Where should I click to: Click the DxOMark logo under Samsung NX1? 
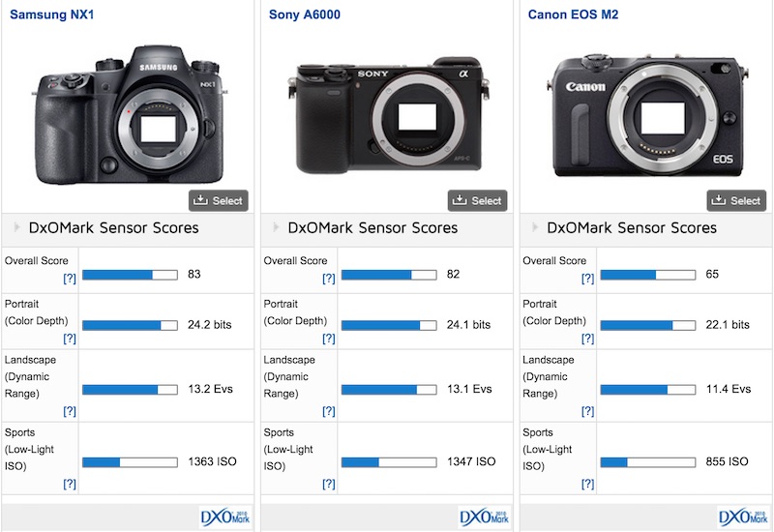225,517
